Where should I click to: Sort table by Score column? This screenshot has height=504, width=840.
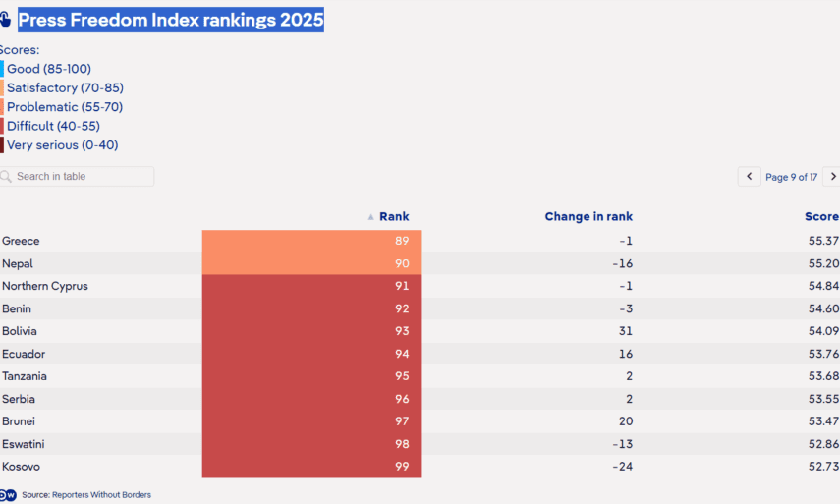click(x=821, y=217)
